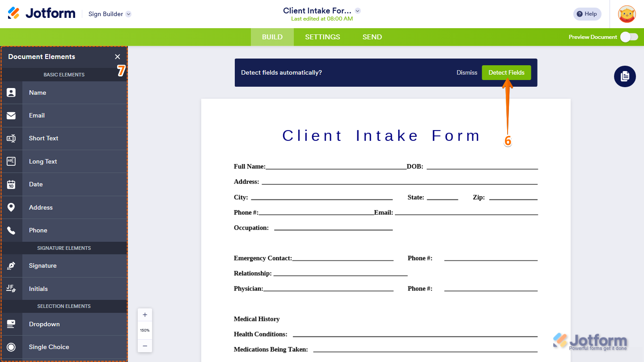Select the Date calendar icon
The height and width of the screenshot is (362, 644).
pos(11,184)
